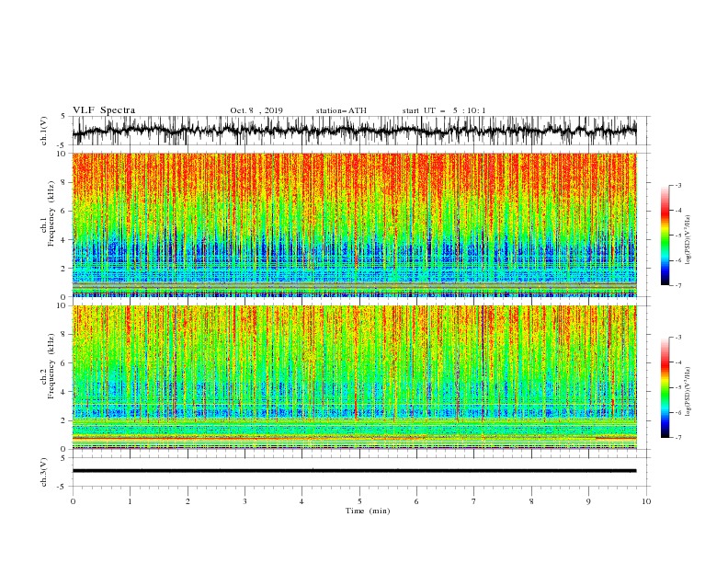This screenshot has height=563, width=728.
Task: Click the ch.2 spectrogram panel
Action: click(355, 377)
